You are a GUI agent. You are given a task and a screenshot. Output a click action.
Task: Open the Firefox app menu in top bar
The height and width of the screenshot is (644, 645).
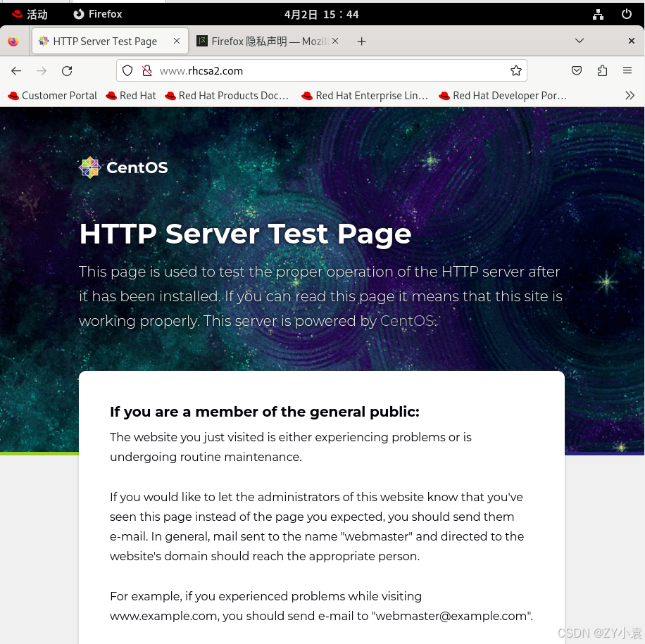tap(97, 14)
